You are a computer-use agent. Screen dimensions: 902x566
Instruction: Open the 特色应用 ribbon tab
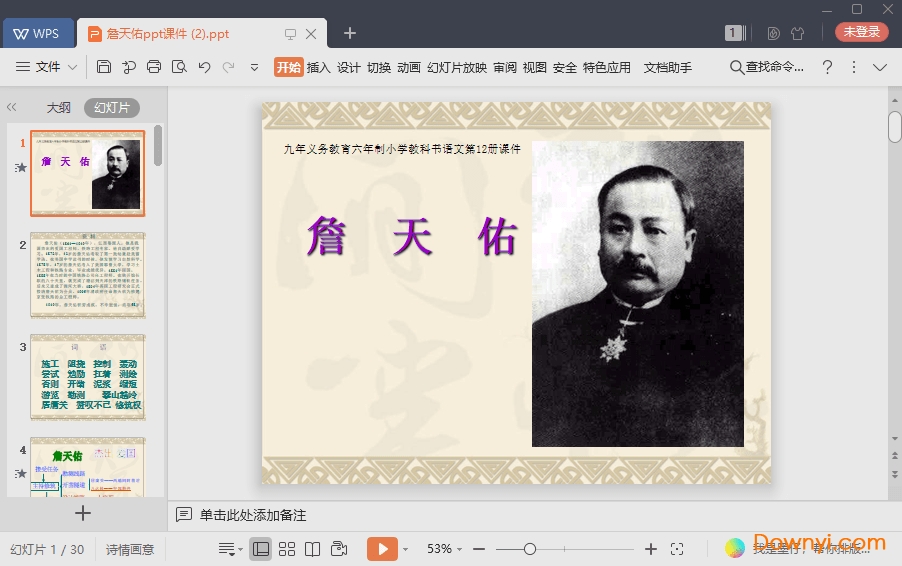pos(607,67)
